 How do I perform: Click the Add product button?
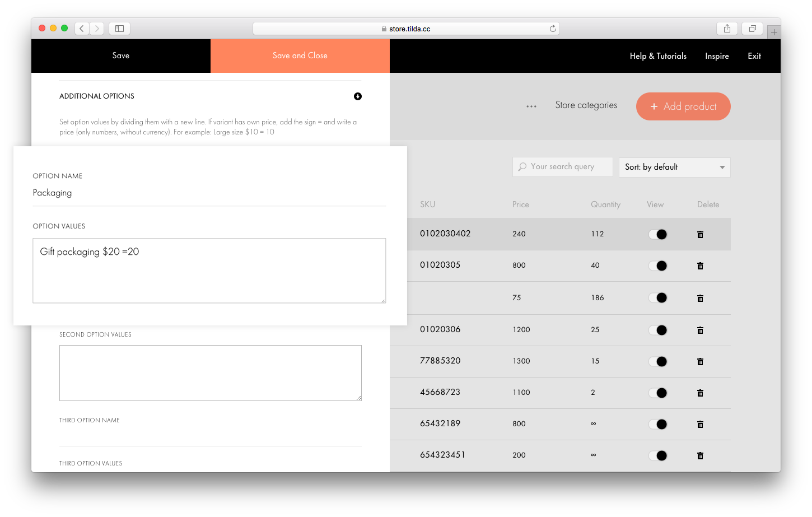683,106
